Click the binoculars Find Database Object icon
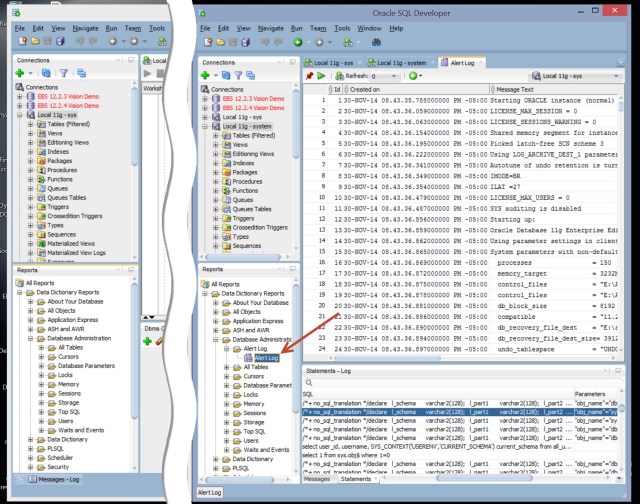This screenshot has width=640, height=504. point(376,42)
